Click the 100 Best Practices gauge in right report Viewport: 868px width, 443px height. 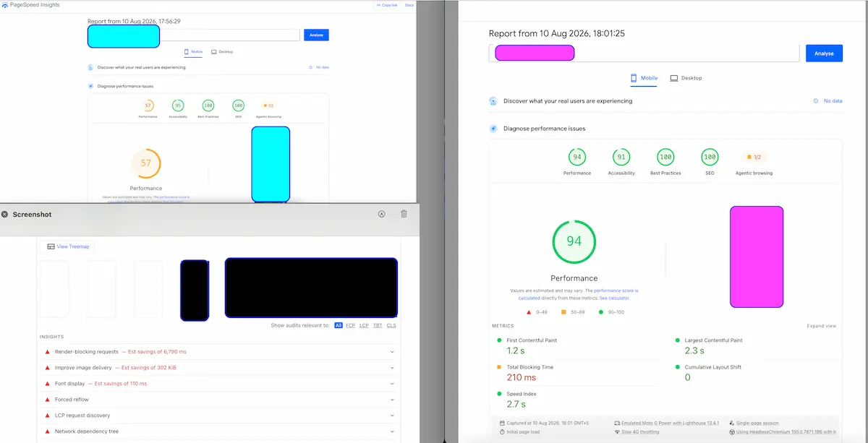click(x=665, y=157)
